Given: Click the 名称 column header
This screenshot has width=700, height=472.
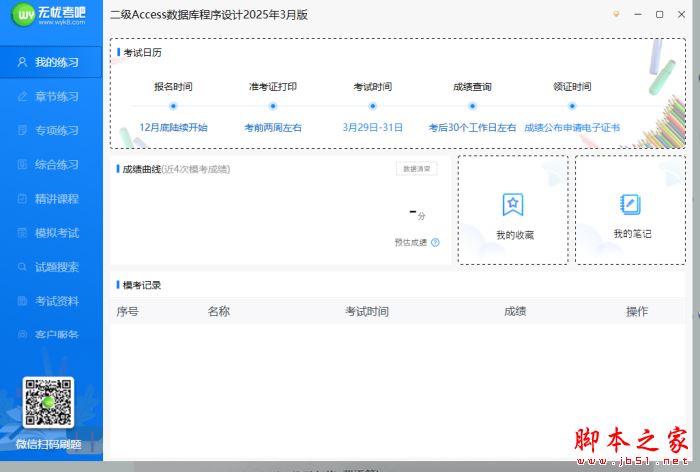Looking at the screenshot, I should click(x=219, y=311).
